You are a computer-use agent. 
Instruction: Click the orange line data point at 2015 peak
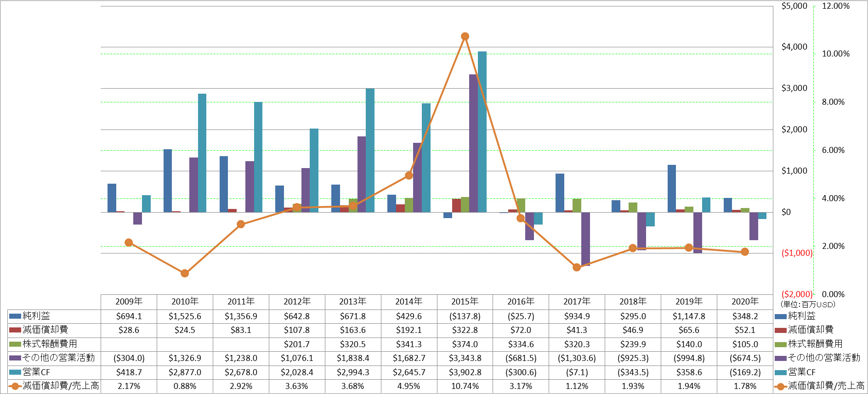tap(465, 36)
